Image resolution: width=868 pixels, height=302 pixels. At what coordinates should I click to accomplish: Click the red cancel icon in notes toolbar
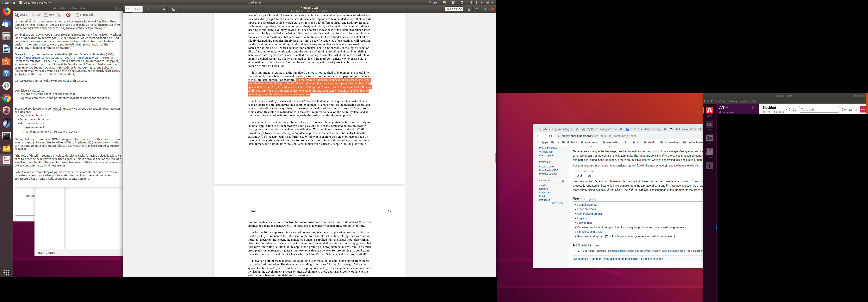[68, 15]
